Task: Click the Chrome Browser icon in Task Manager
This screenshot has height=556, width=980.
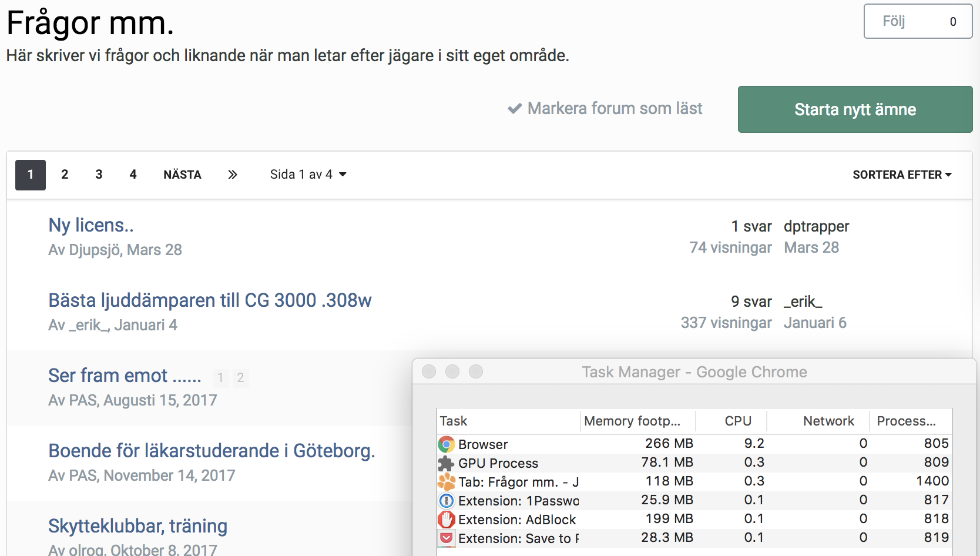Action: [x=447, y=444]
